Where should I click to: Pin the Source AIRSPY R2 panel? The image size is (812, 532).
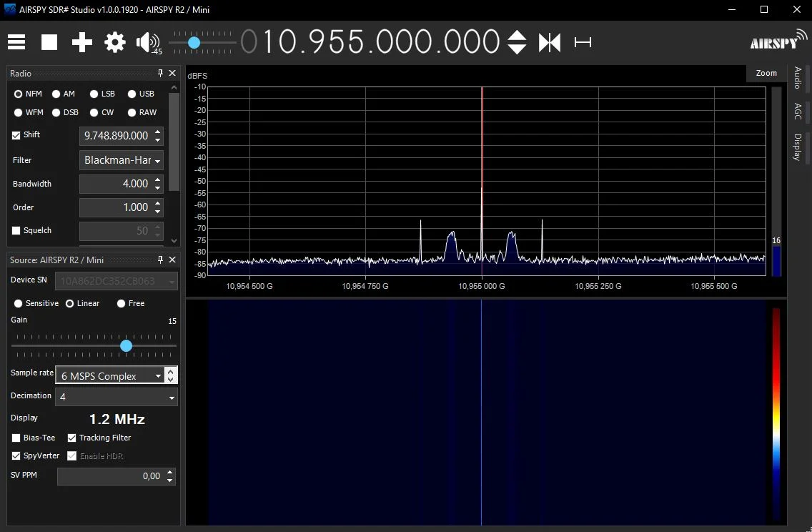160,260
